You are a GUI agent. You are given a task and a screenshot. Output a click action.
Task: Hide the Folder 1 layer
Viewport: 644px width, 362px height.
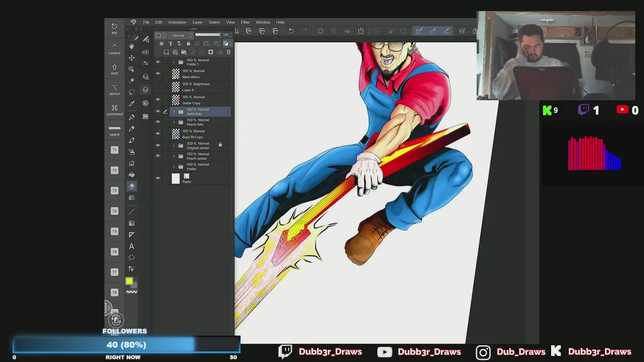[x=158, y=62]
